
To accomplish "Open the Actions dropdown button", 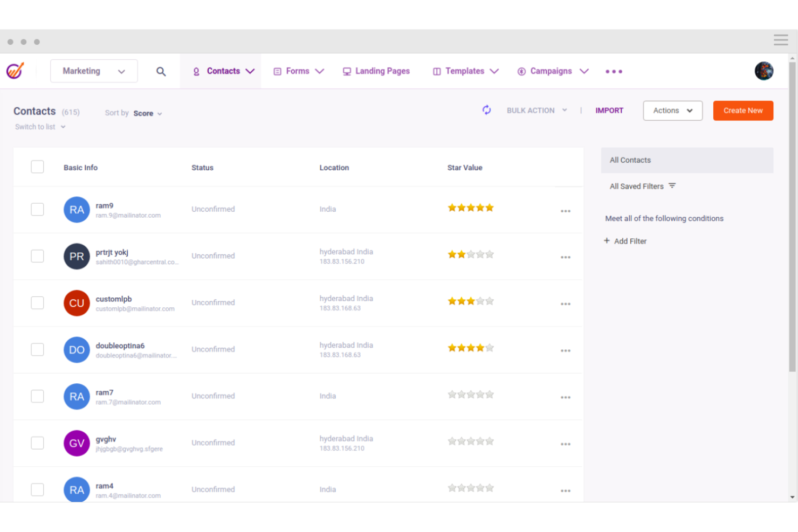I will coord(672,110).
